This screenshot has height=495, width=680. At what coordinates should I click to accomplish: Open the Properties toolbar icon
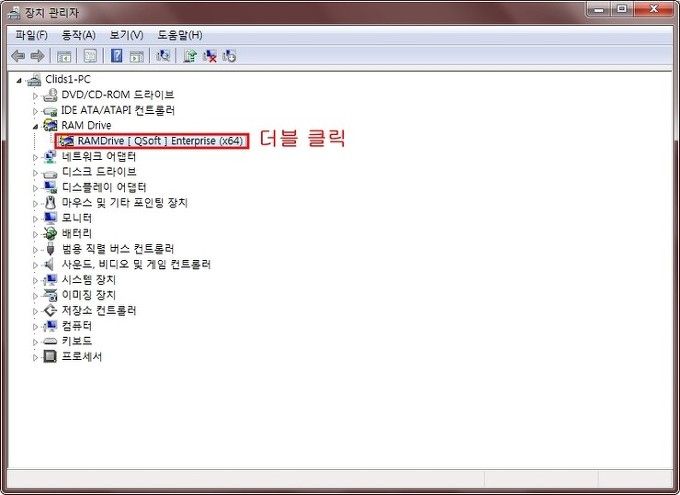90,56
